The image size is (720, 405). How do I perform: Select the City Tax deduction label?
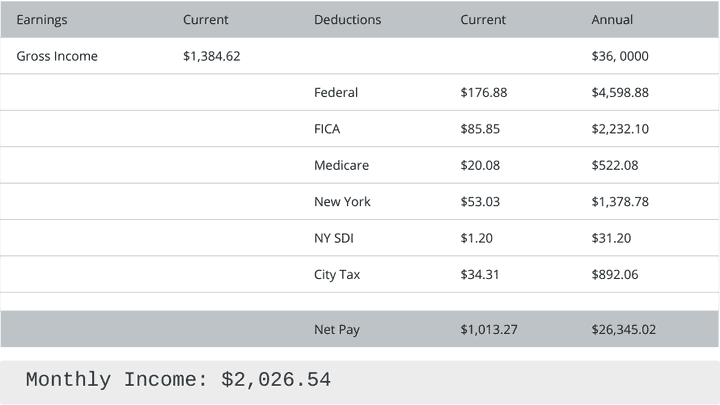[337, 274]
